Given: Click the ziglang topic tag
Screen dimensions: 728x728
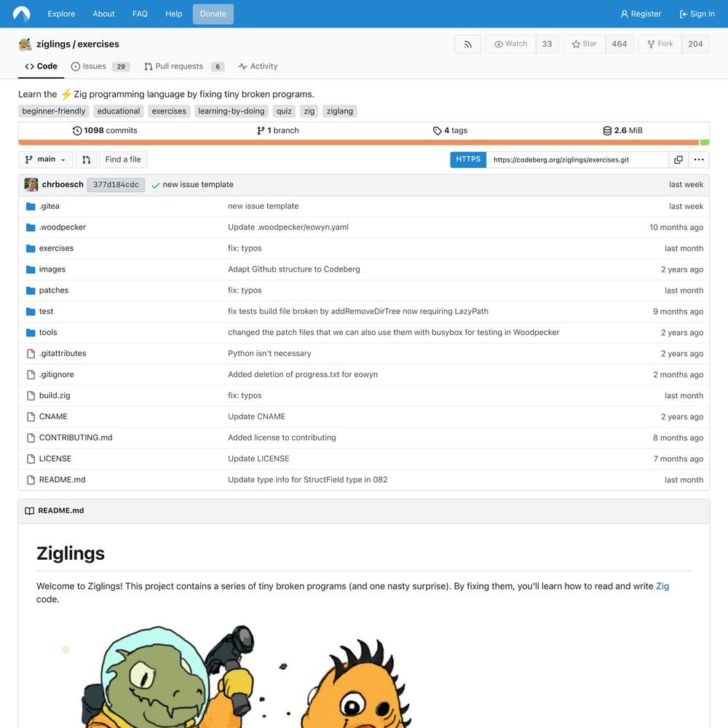Looking at the screenshot, I should [340, 111].
